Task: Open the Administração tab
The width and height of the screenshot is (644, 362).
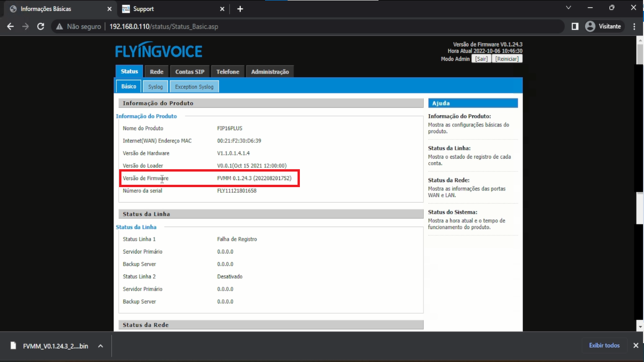Action: coord(270,72)
